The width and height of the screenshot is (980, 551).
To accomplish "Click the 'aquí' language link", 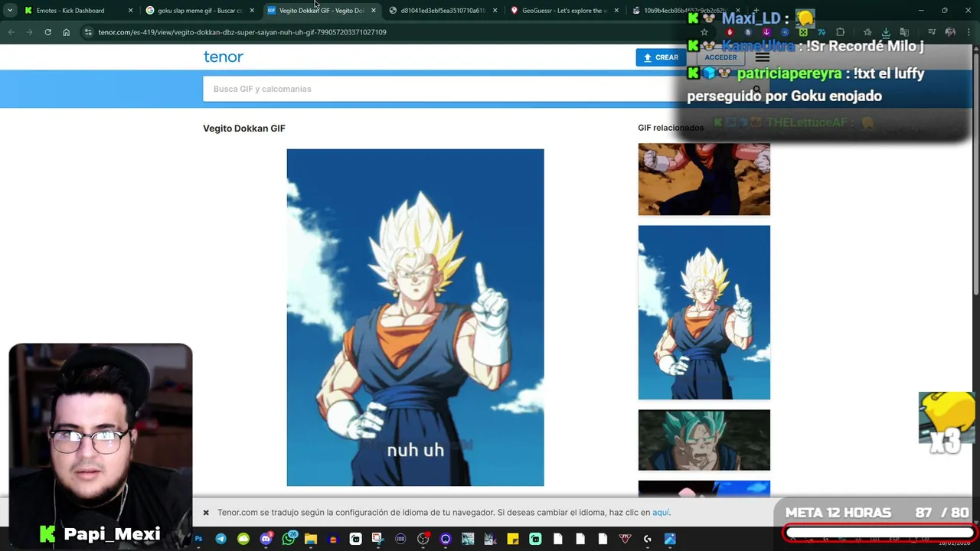I will click(x=661, y=513).
